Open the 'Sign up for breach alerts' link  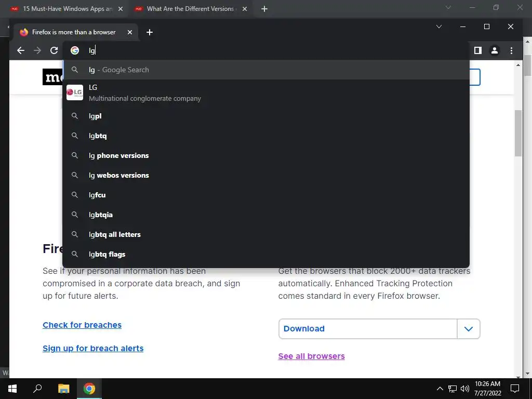click(93, 349)
